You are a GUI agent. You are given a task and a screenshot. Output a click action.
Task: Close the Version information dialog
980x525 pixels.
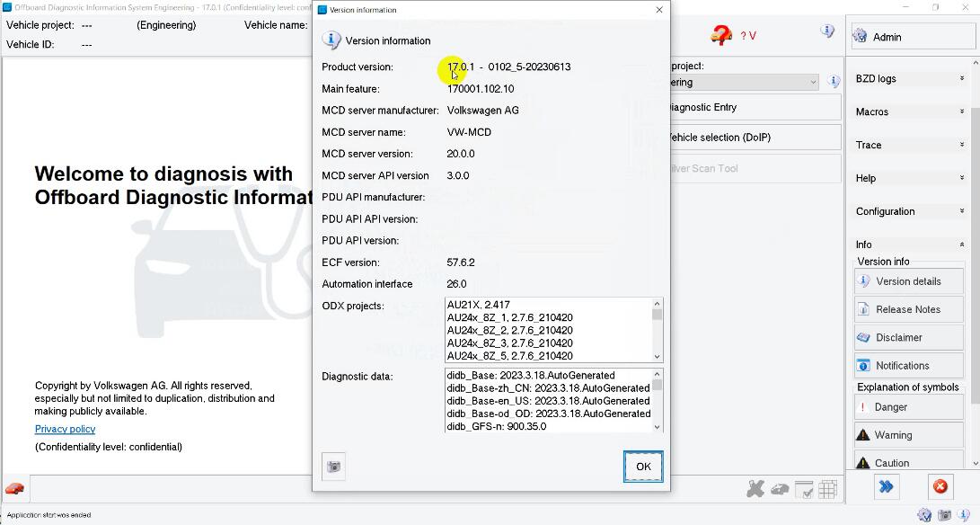[658, 10]
